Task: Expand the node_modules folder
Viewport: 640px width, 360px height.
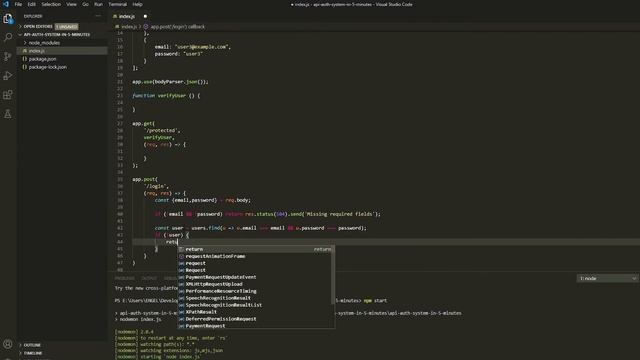Action: click(44, 43)
